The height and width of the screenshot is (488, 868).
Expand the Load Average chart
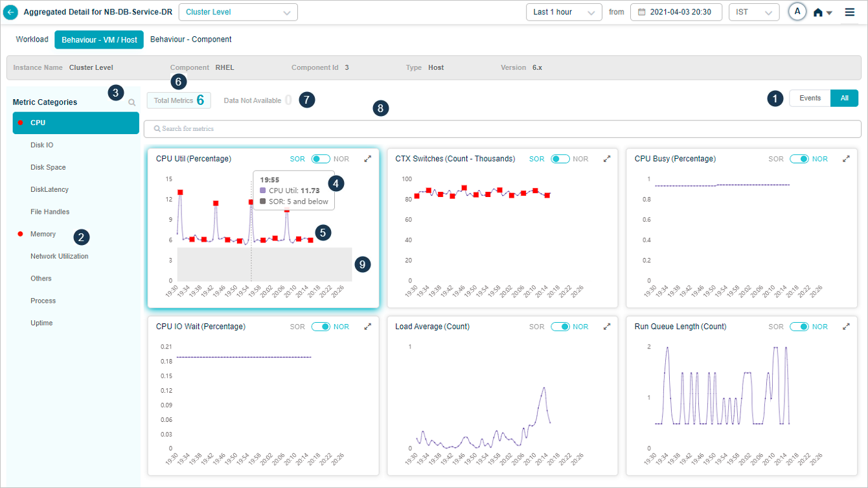tap(607, 327)
